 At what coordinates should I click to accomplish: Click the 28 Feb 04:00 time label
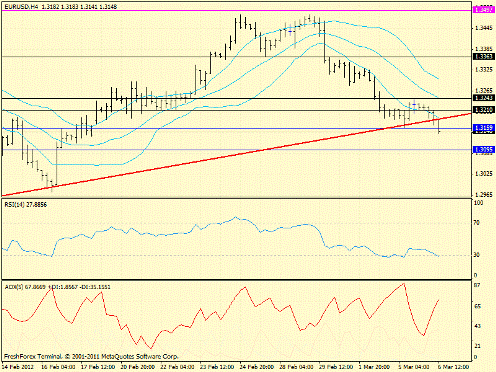click(x=296, y=367)
